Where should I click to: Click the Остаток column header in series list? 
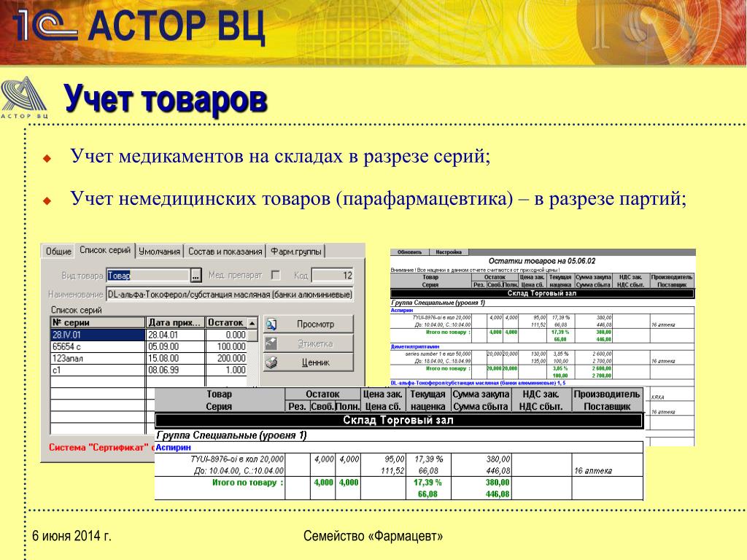[227, 322]
